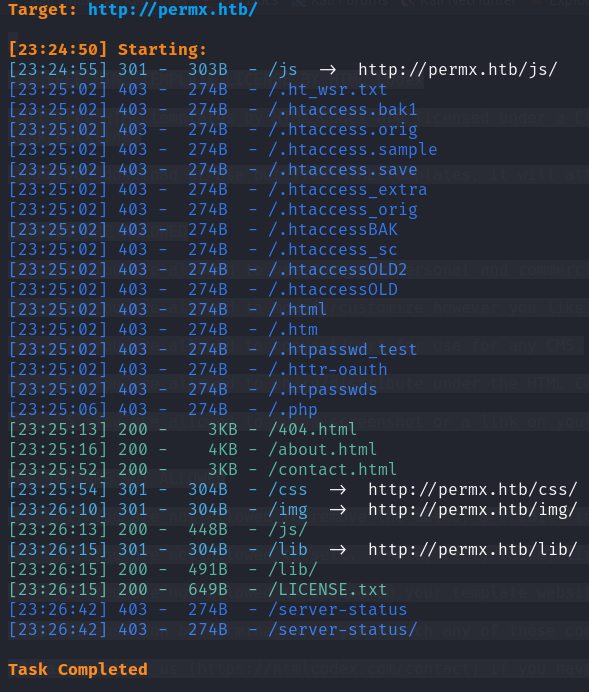589x692 pixels.
Task: Click the [23:25:52] timestamp
Action: point(58,470)
